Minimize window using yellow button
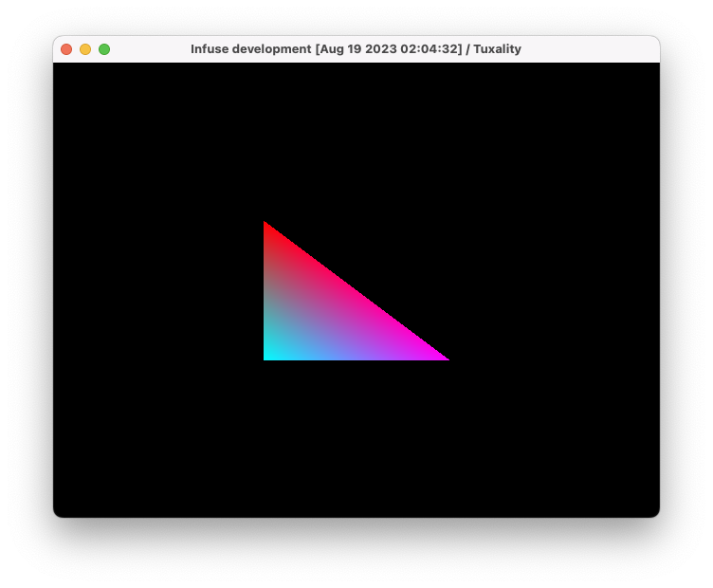 [85, 49]
